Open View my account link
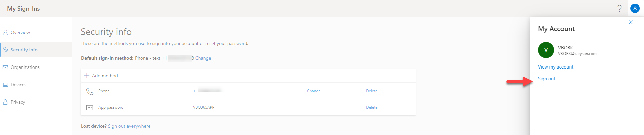The width and height of the screenshot is (644, 135). [x=555, y=67]
